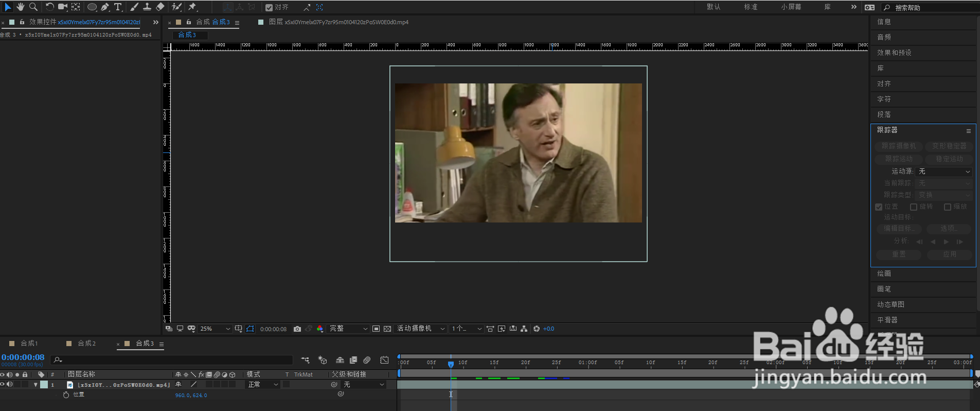Select the Type text tool
The height and width of the screenshot is (411, 980).
coord(118,7)
